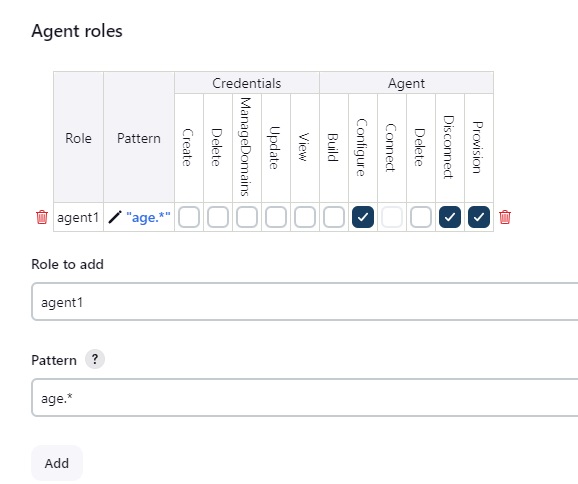Screen dimensions: 578x484
Task: Uncheck the Agent Configure permission
Action: (363, 217)
